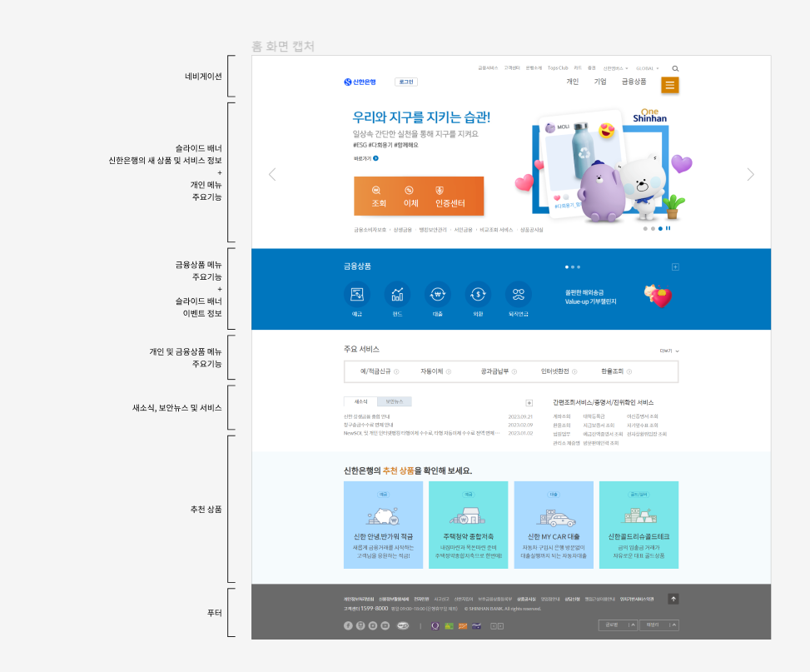Screen dimensions: 810x672
Task: Open 주택청약 종합저축 product card
Action: (x=469, y=525)
